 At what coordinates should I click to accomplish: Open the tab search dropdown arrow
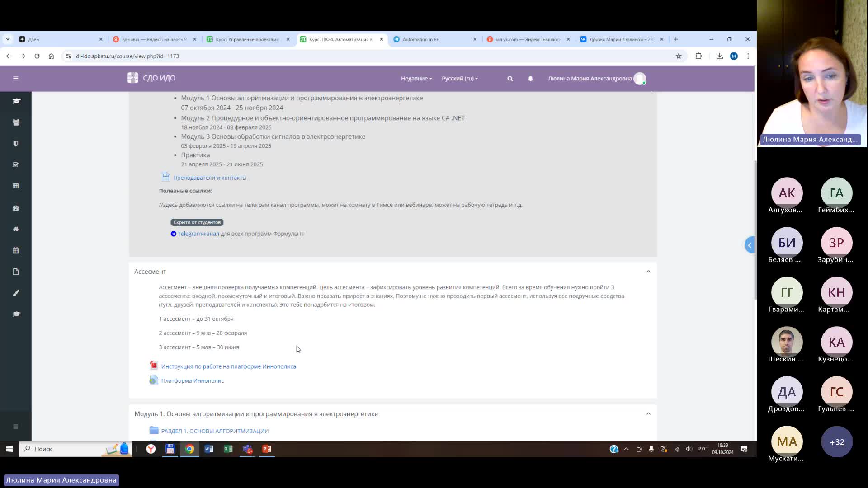click(x=8, y=39)
